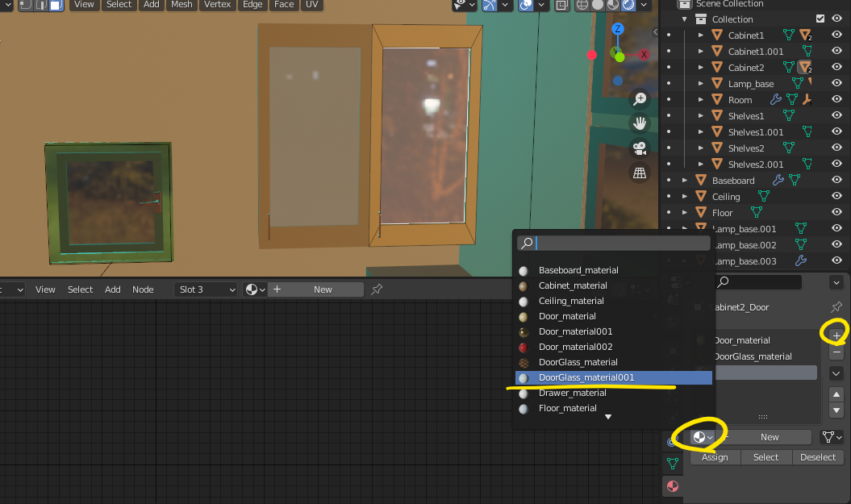Open node editor browse material dropdown
Image resolution: width=851 pixels, height=504 pixels.
(x=255, y=289)
